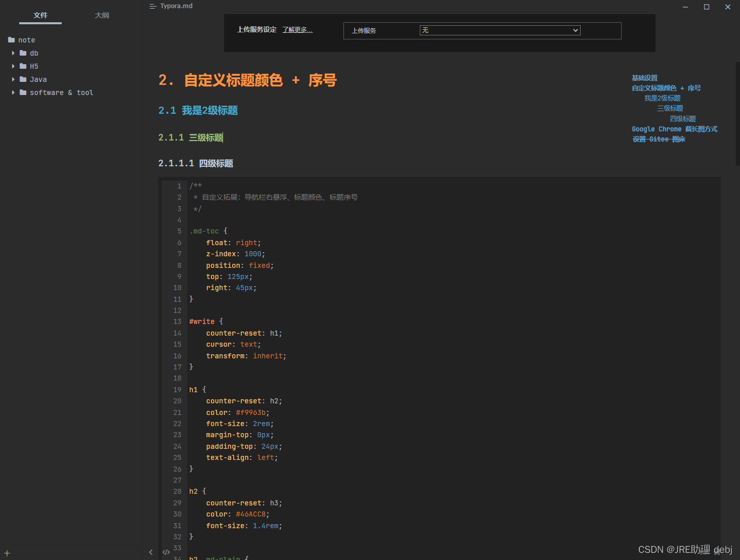This screenshot has width=740, height=560.
Task: Expand the H5 folder arrow
Action: coord(13,66)
